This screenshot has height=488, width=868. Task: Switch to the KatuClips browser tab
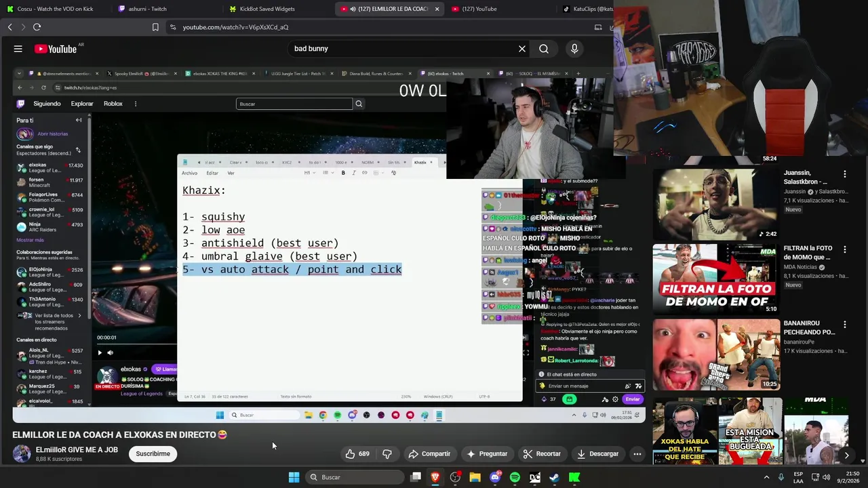(588, 9)
